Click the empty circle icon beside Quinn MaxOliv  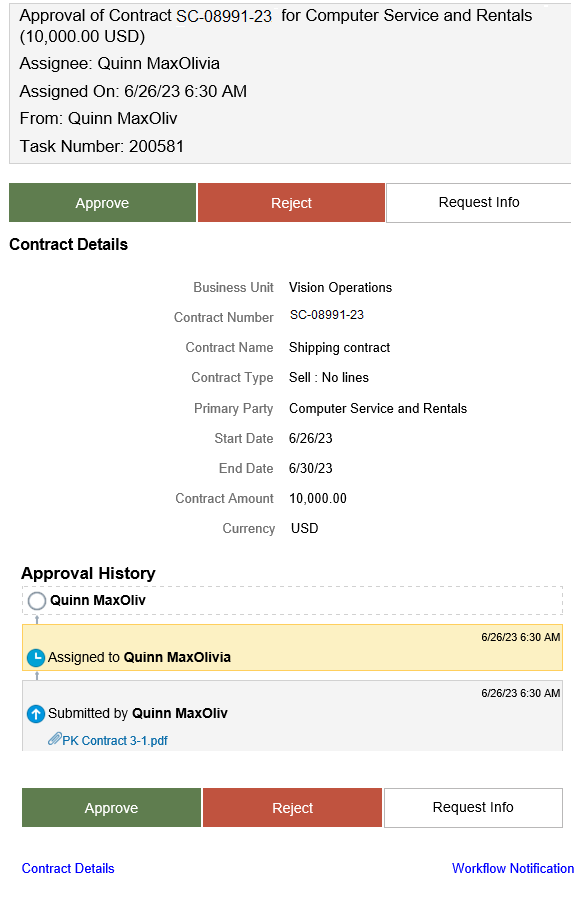point(37,601)
